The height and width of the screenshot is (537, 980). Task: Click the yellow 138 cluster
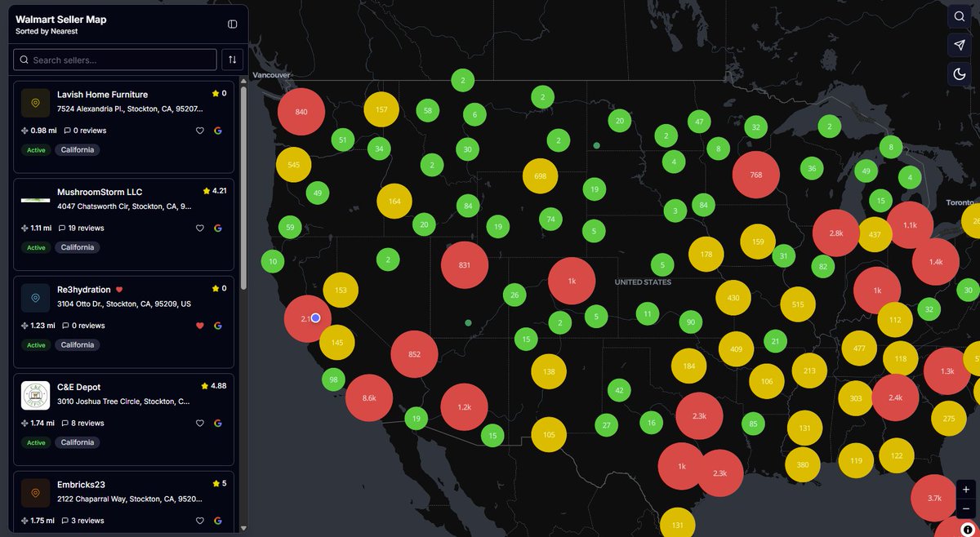(x=549, y=371)
